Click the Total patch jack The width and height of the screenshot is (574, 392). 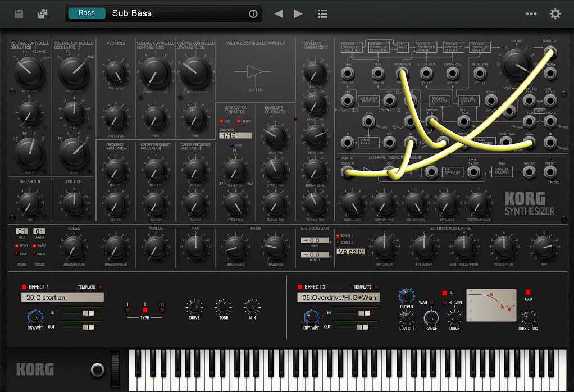point(348,74)
